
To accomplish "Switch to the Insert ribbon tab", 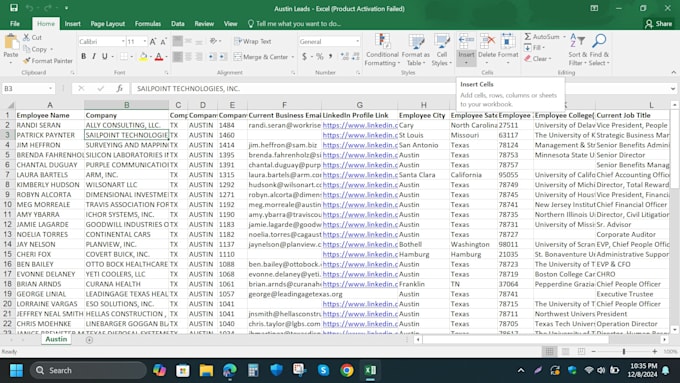I will [72, 24].
